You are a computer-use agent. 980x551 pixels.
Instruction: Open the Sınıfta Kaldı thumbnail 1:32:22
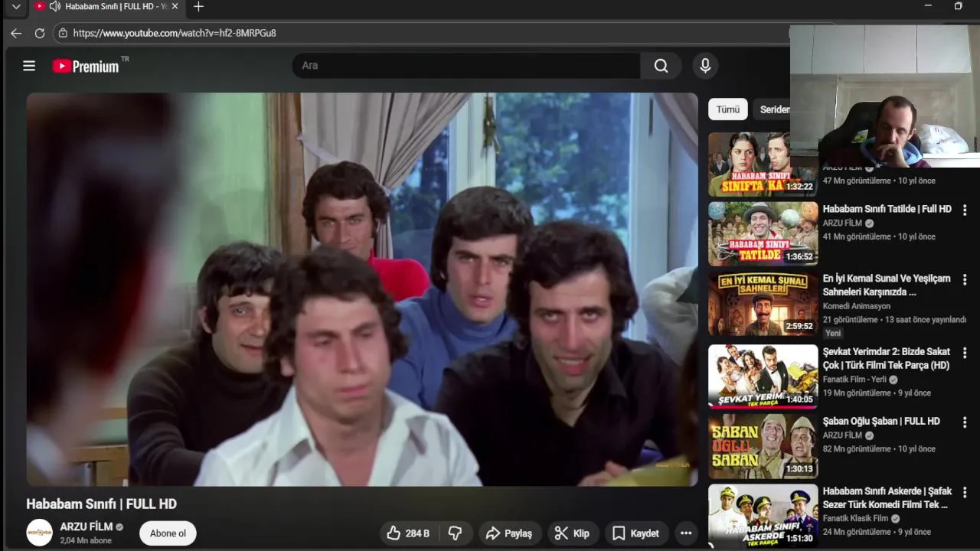pyautogui.click(x=763, y=164)
